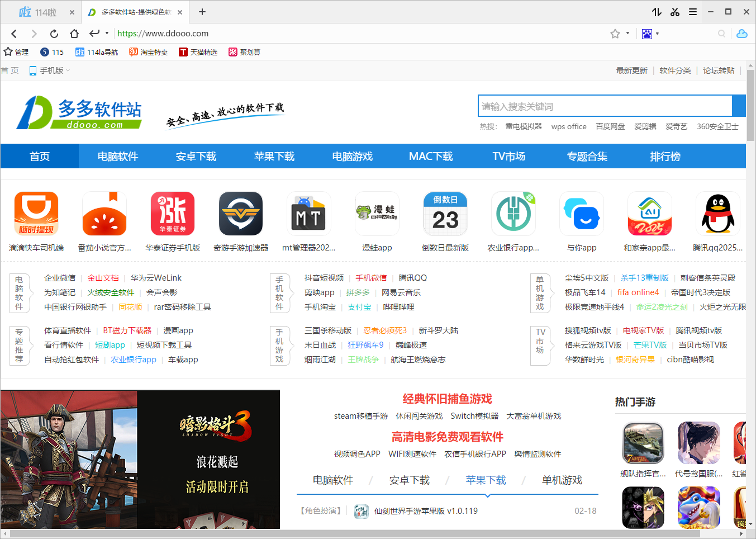Click the 农业银行app icon

click(x=513, y=214)
